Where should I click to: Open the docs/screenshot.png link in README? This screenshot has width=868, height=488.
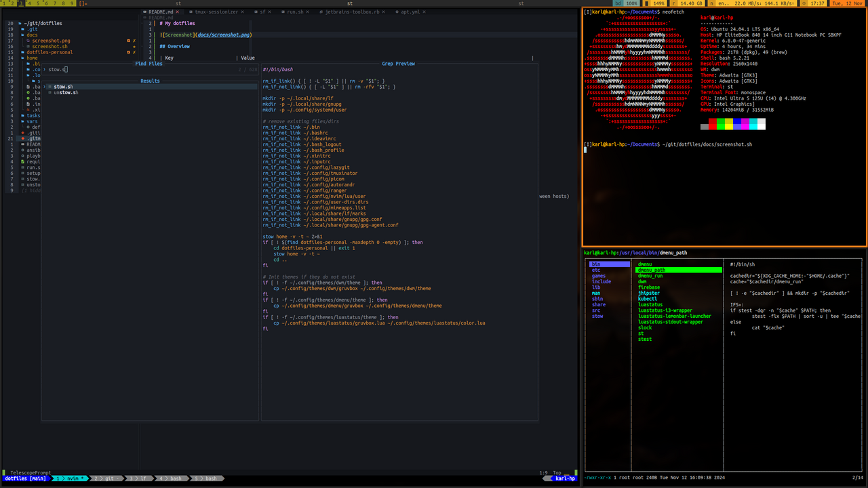coord(224,35)
